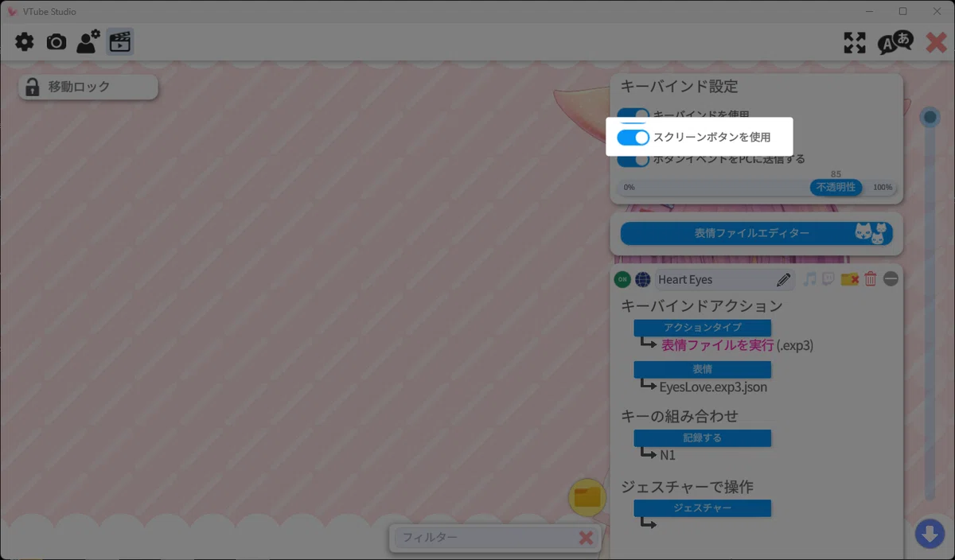
Task: Click the フィルター input field
Action: point(485,538)
